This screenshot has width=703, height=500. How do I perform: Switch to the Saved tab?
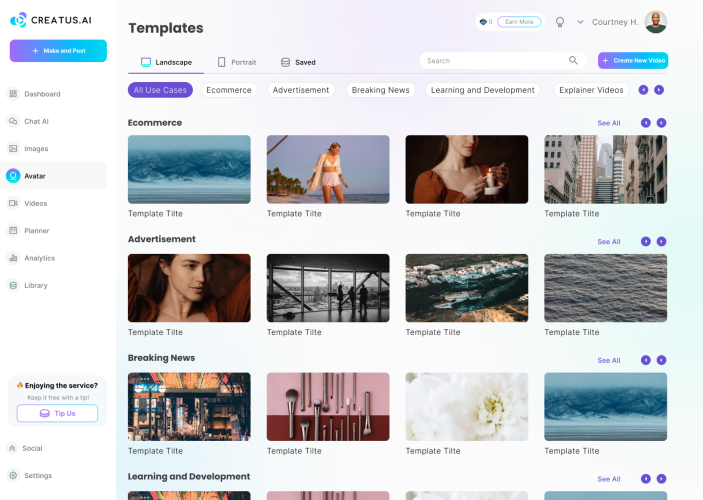pyautogui.click(x=298, y=62)
